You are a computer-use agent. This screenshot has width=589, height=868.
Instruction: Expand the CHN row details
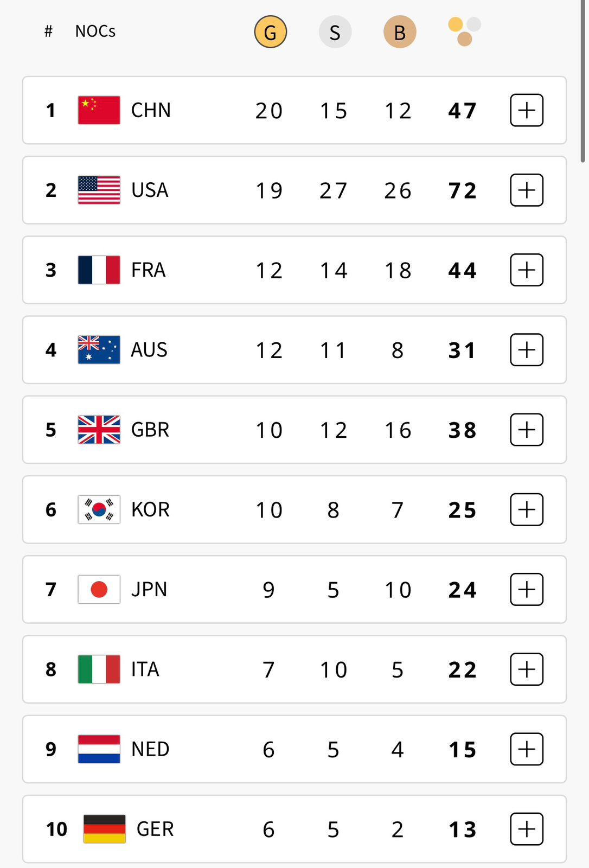(527, 110)
